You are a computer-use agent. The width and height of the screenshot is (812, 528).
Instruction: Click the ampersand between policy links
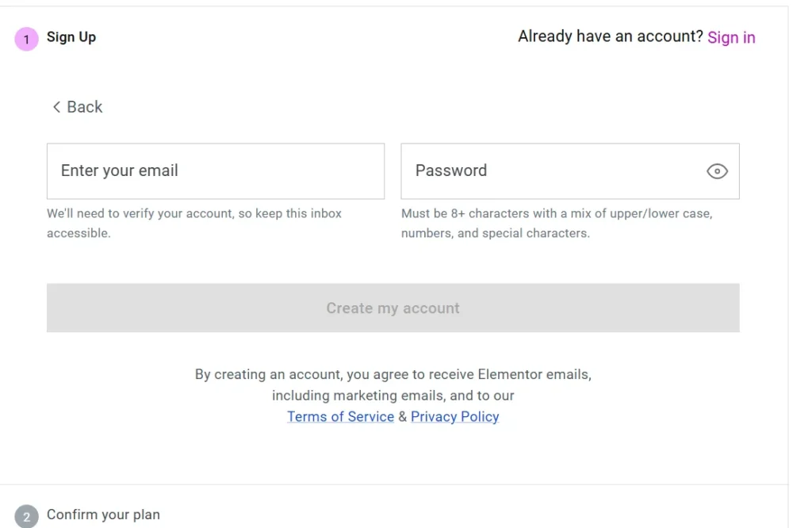[402, 417]
